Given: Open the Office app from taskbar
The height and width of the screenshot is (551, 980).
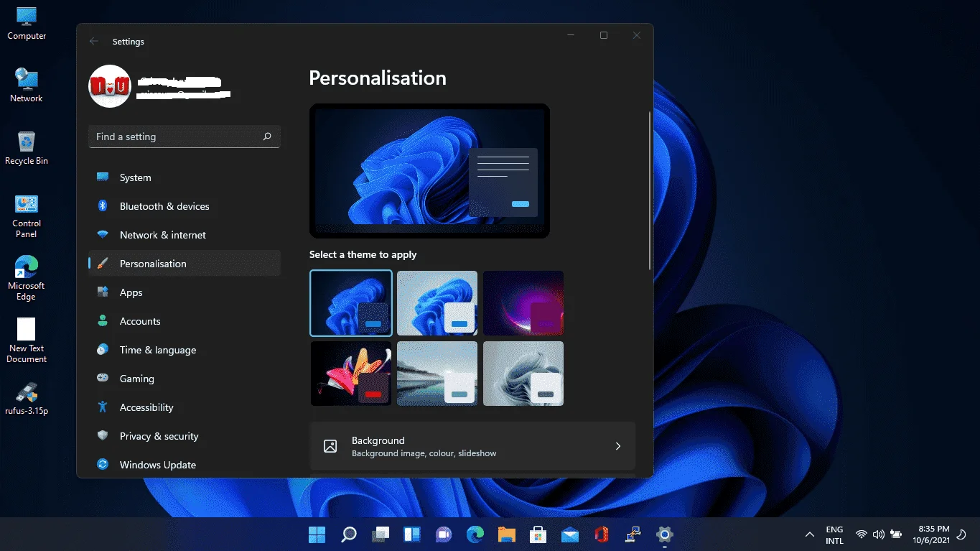Looking at the screenshot, I should tap(602, 534).
